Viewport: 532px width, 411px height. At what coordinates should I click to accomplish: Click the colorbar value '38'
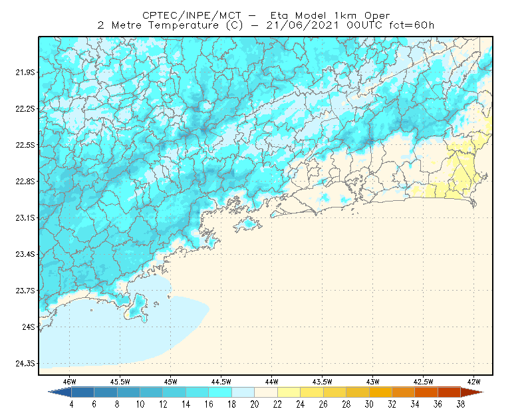click(x=460, y=404)
